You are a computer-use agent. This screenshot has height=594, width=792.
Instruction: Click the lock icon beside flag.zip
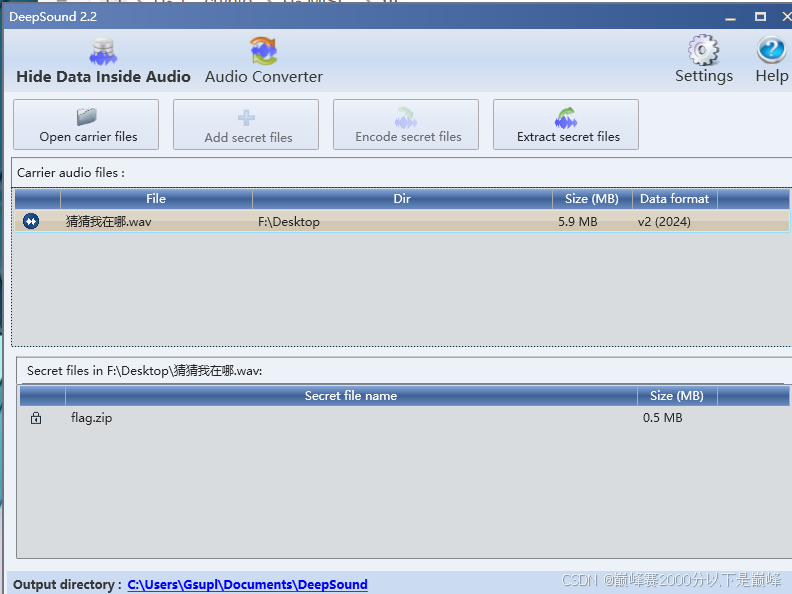pyautogui.click(x=36, y=418)
